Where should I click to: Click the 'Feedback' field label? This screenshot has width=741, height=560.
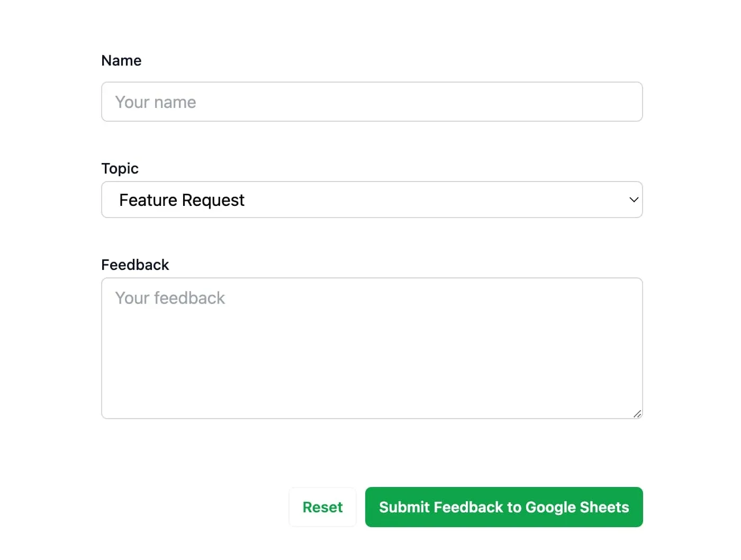click(135, 265)
